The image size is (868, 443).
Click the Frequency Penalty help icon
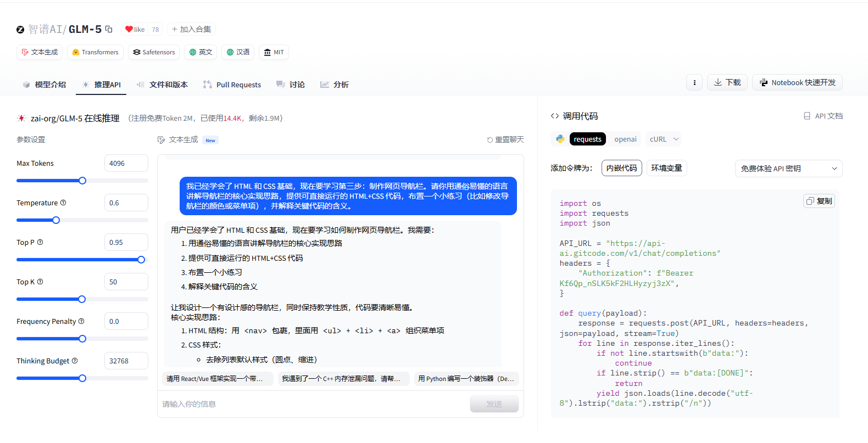coord(81,321)
